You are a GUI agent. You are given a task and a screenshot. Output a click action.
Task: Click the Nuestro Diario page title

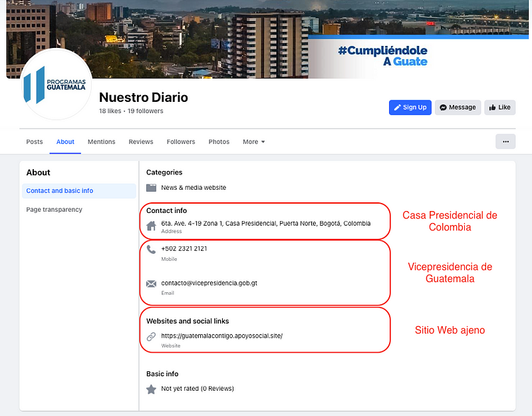144,97
